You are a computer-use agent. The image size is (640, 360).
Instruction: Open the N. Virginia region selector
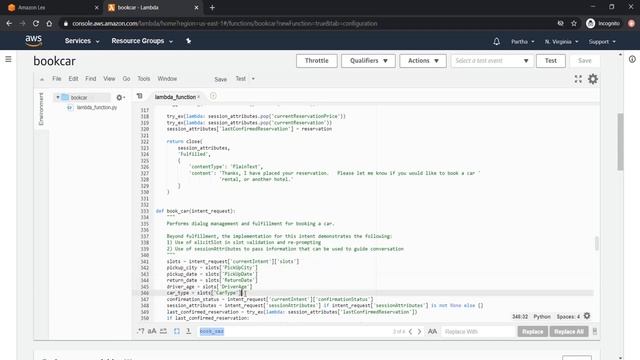561,42
